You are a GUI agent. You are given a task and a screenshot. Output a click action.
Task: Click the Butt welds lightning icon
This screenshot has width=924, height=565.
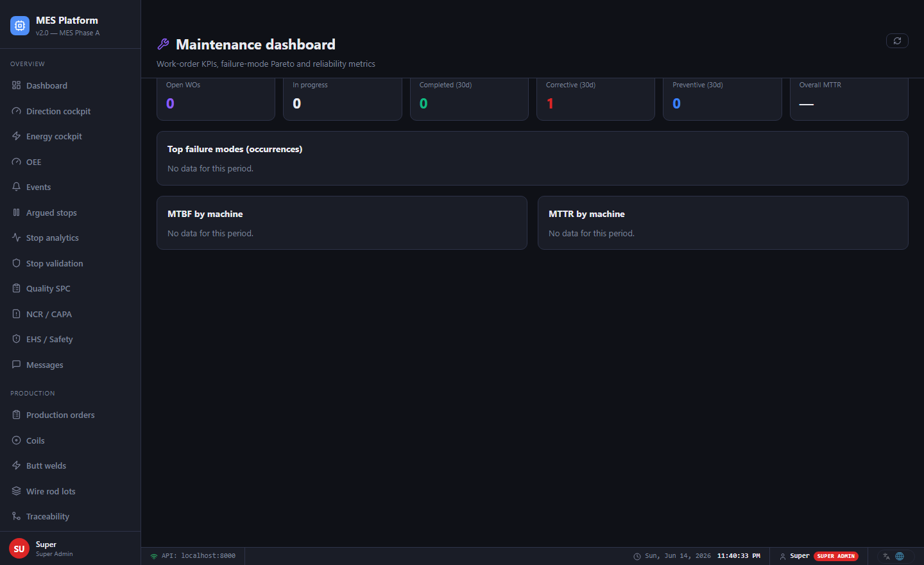tap(16, 465)
